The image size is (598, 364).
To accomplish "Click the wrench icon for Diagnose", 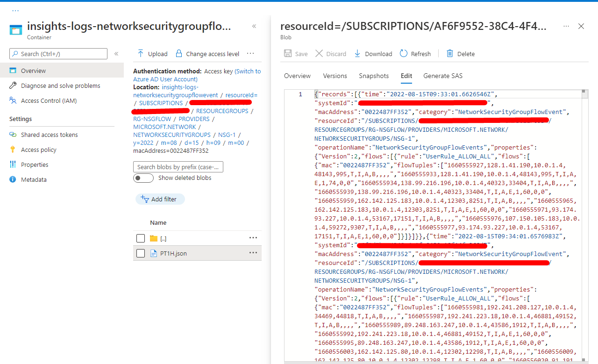I will click(13, 86).
